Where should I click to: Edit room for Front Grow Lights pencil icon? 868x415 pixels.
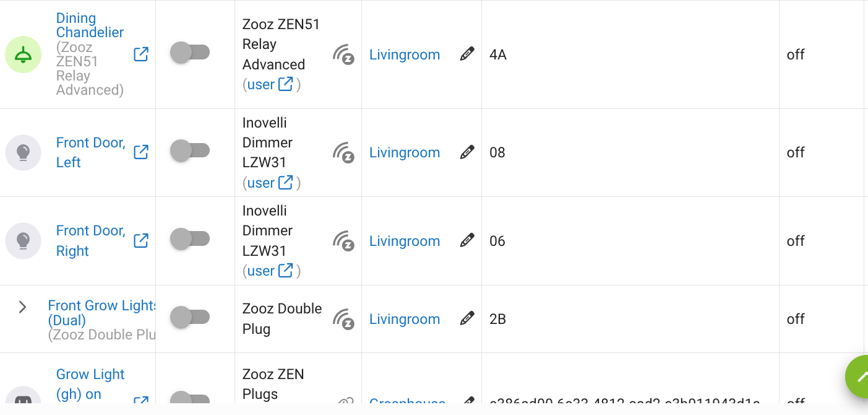(467, 318)
